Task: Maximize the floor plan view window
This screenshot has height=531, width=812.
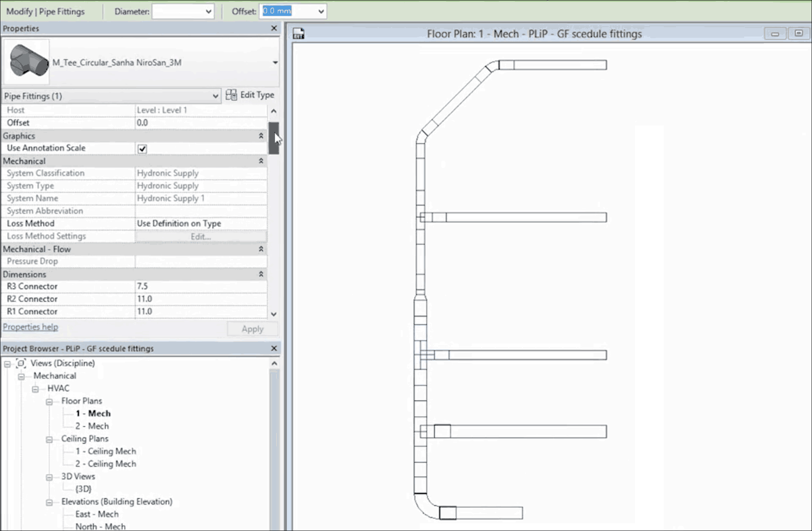Action: 799,33
